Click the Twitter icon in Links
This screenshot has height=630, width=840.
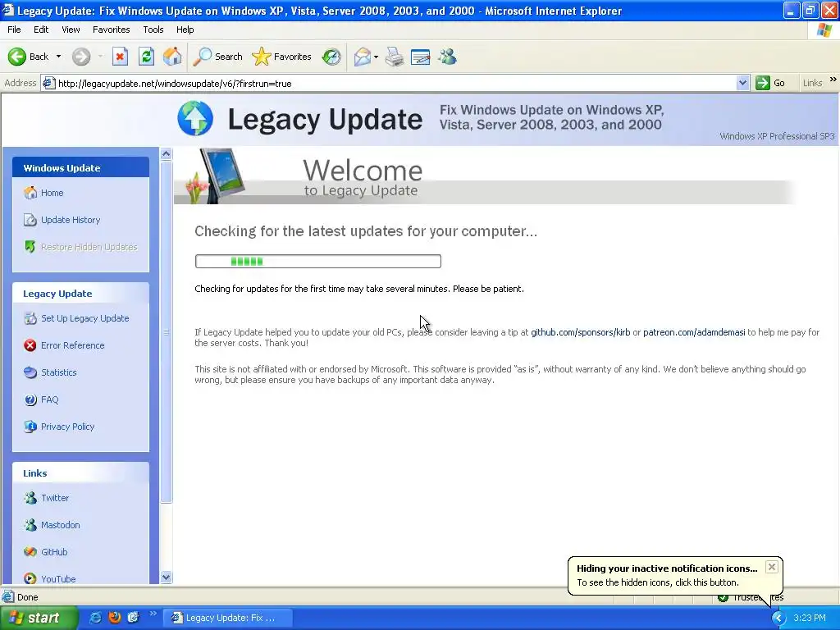tap(30, 498)
